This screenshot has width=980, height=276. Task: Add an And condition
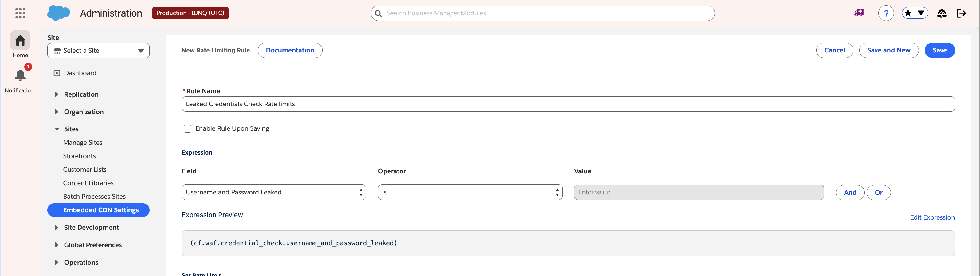pyautogui.click(x=850, y=193)
